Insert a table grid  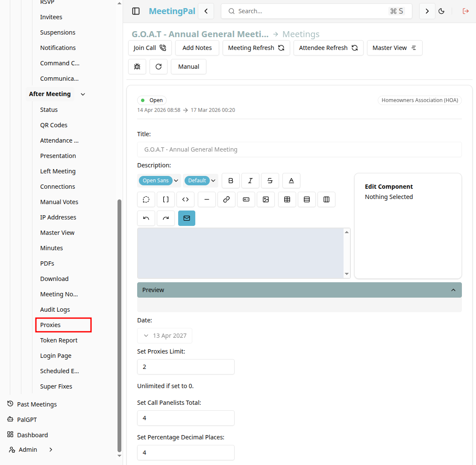[287, 199]
